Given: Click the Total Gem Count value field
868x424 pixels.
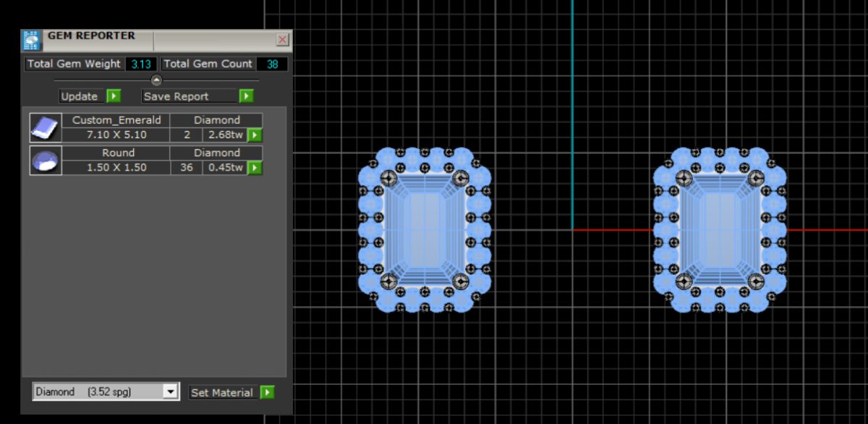Looking at the screenshot, I should coord(272,64).
